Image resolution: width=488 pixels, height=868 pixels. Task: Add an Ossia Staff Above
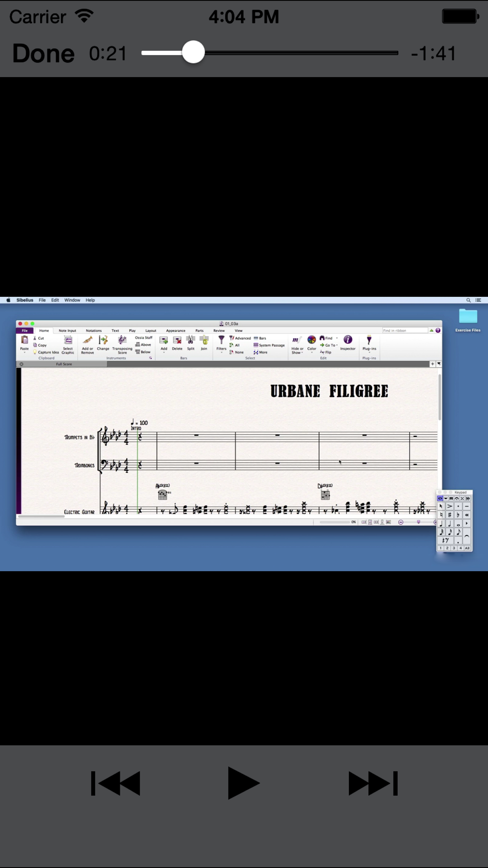point(143,345)
